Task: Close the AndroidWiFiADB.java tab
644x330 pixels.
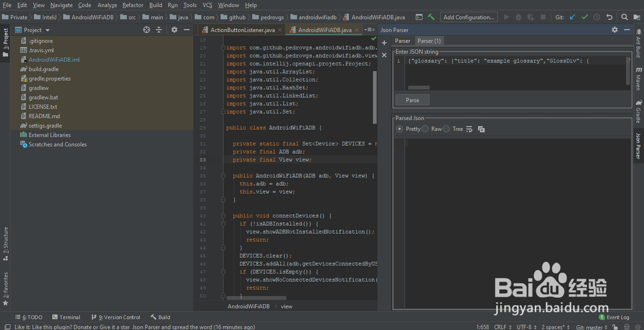Action: pos(356,30)
